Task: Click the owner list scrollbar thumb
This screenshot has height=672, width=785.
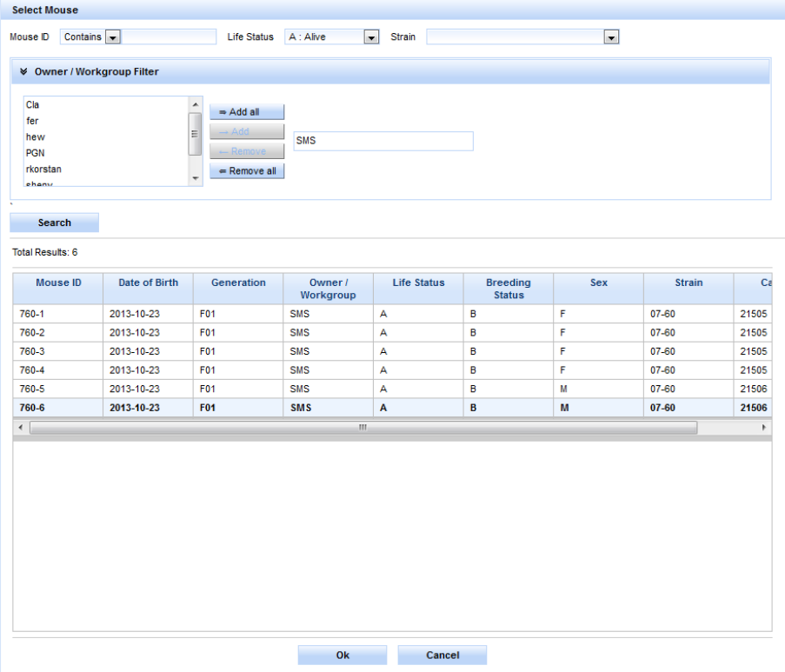Action: click(195, 134)
